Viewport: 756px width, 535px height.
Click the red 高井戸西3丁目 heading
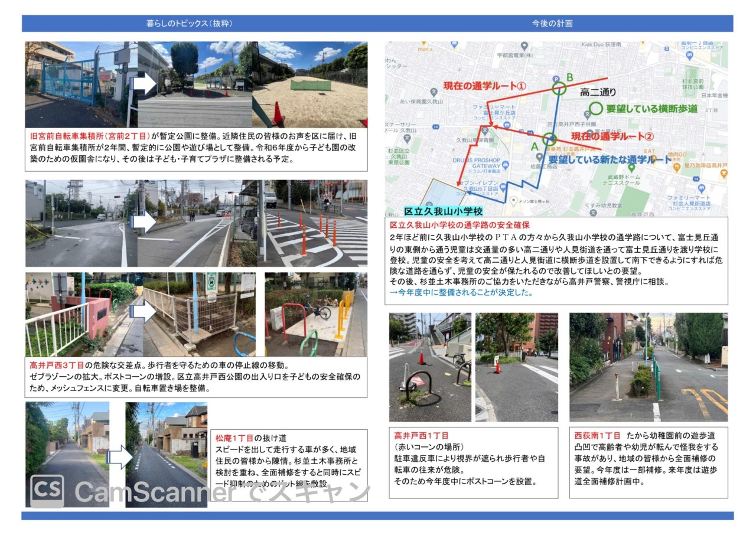(57, 366)
